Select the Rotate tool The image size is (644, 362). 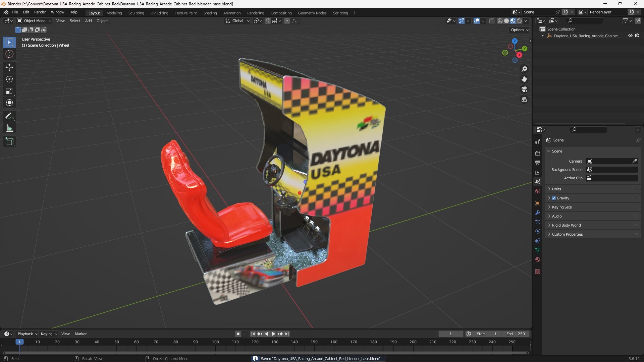click(x=9, y=79)
